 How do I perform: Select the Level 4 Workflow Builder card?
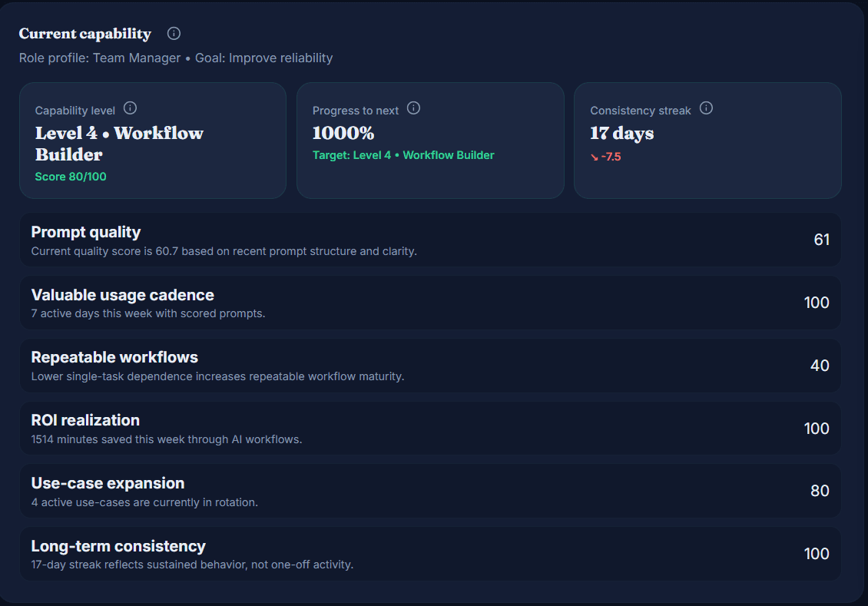(x=152, y=141)
